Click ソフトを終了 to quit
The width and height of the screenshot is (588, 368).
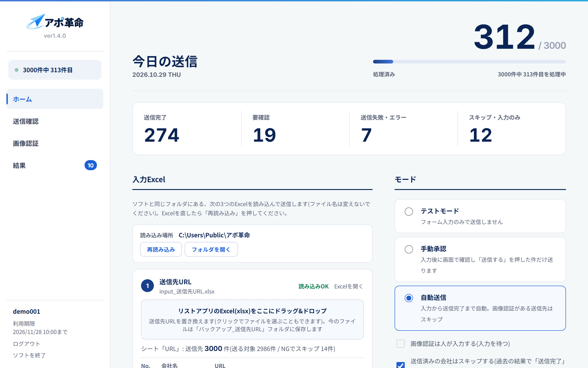click(29, 355)
